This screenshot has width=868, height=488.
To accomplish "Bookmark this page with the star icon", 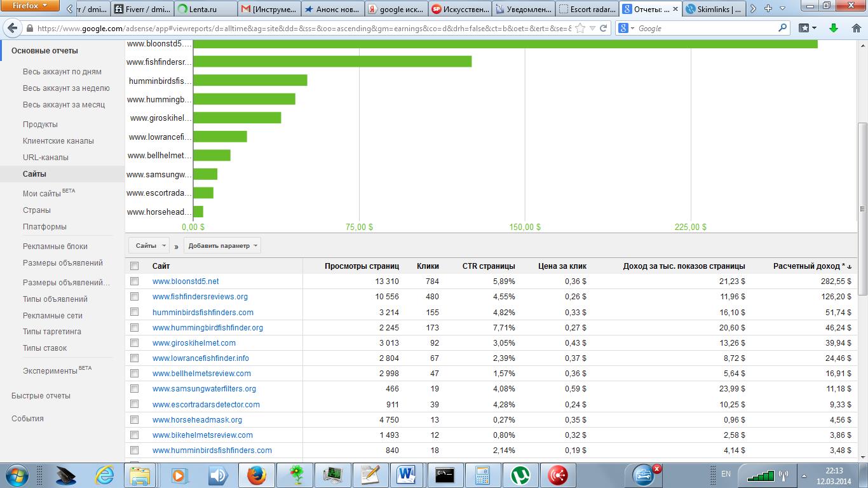I will 580,28.
